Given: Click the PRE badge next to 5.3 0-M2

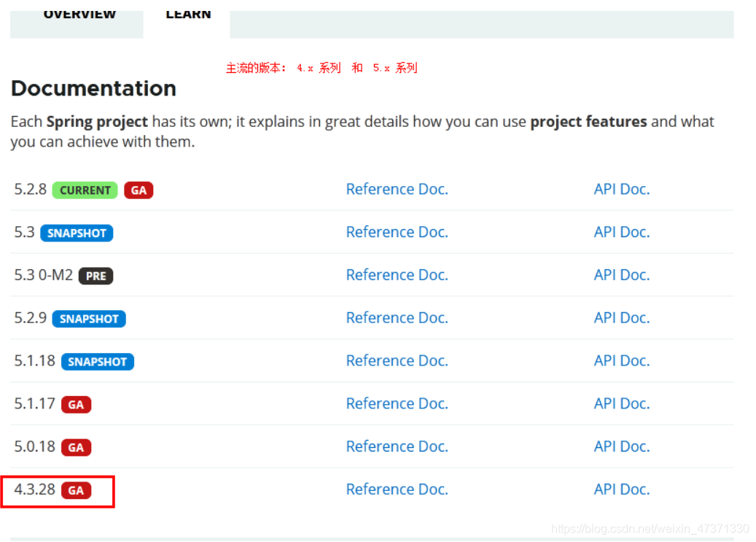Looking at the screenshot, I should 96,276.
